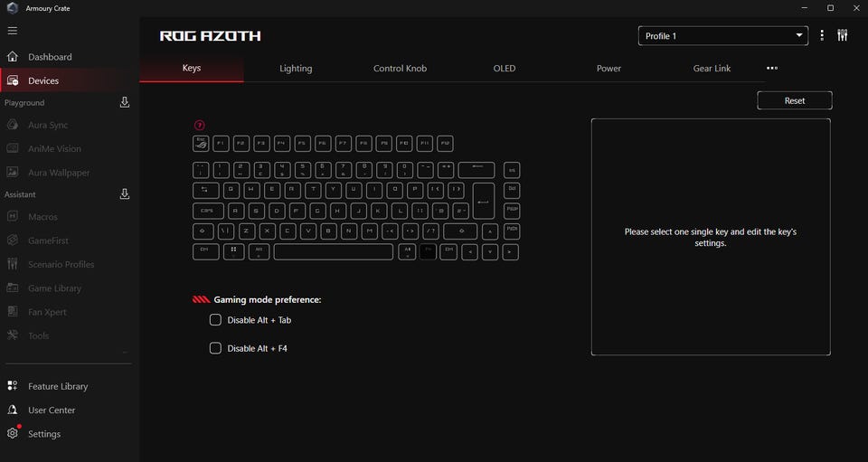Download the Assistant features
This screenshot has width=868, height=462.
pyautogui.click(x=125, y=194)
